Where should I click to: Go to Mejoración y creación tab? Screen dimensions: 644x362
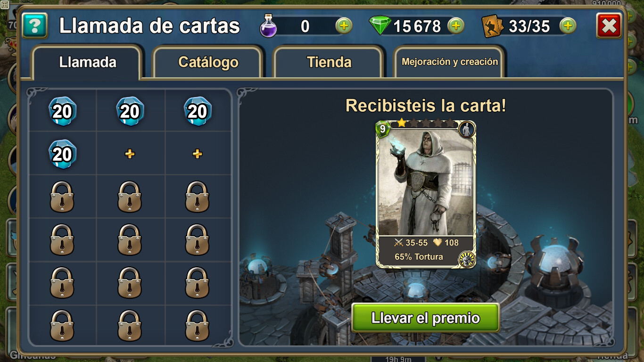(450, 62)
